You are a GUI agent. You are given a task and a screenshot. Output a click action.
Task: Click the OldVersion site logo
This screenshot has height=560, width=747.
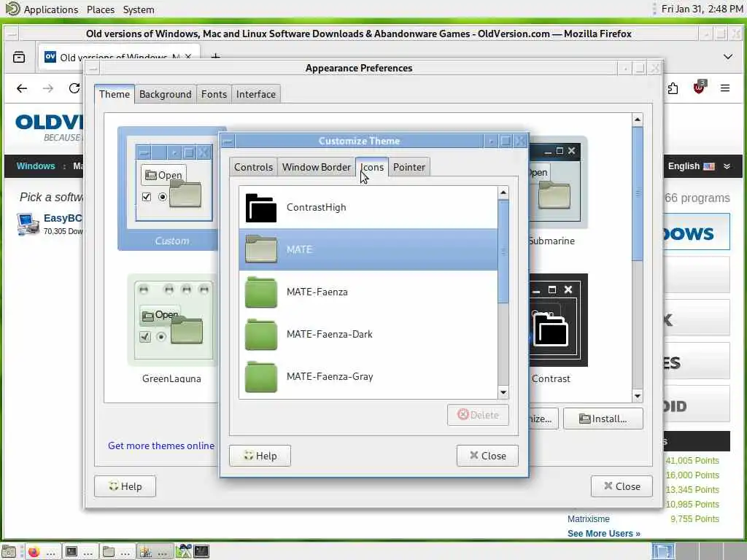click(50, 127)
